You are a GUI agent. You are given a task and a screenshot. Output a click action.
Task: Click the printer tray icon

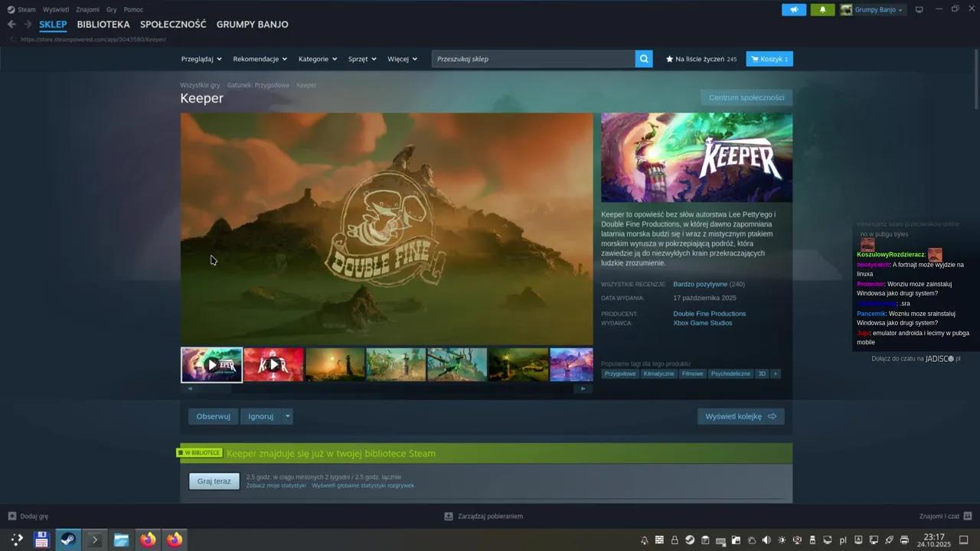click(x=904, y=540)
